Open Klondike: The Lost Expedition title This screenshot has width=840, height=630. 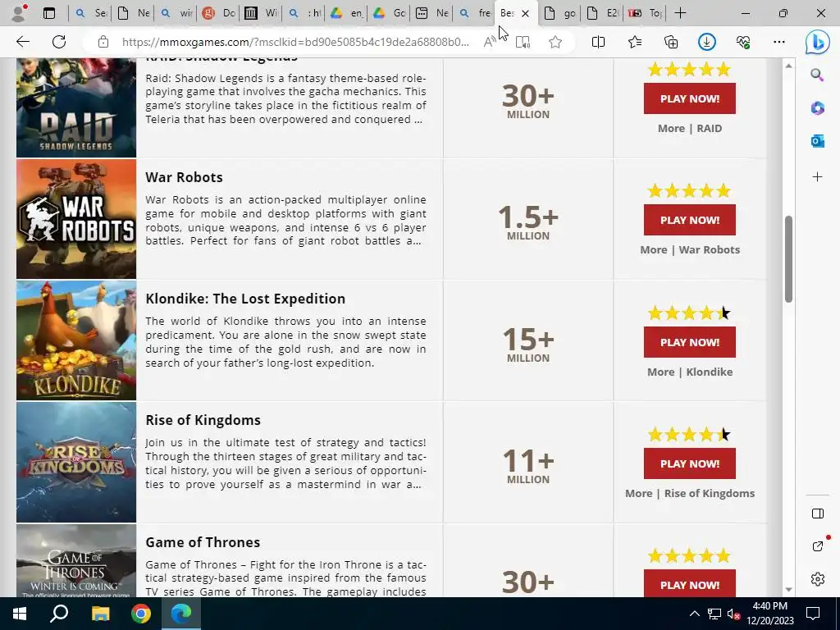coord(245,299)
